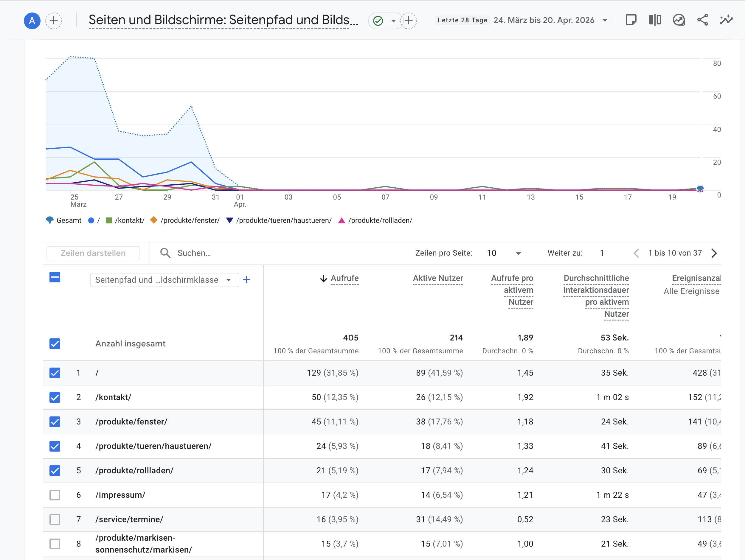Open the share report icon

click(x=702, y=20)
